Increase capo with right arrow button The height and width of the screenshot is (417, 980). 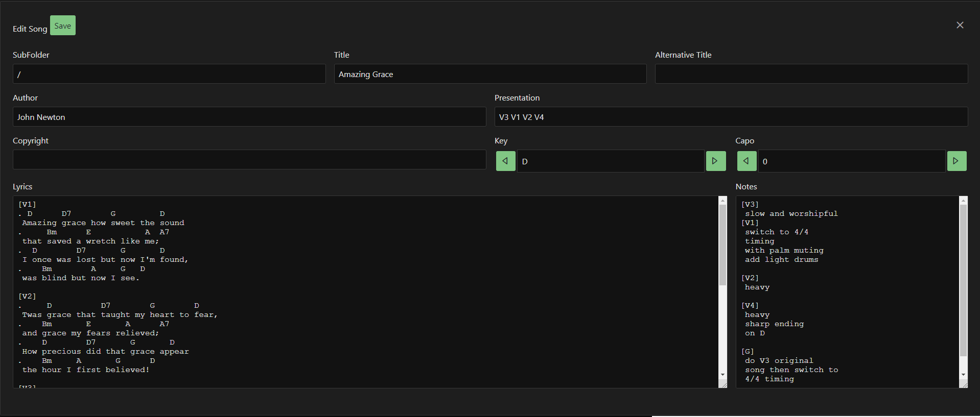click(956, 161)
